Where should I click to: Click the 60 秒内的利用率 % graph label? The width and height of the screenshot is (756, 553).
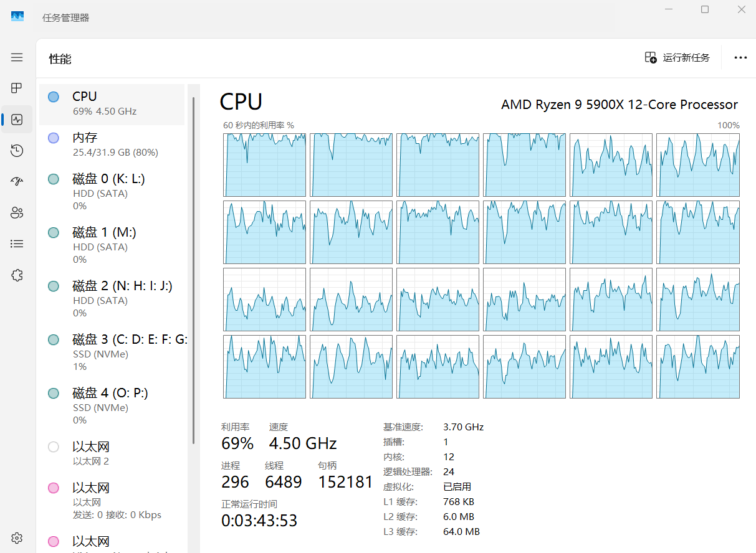(x=259, y=125)
